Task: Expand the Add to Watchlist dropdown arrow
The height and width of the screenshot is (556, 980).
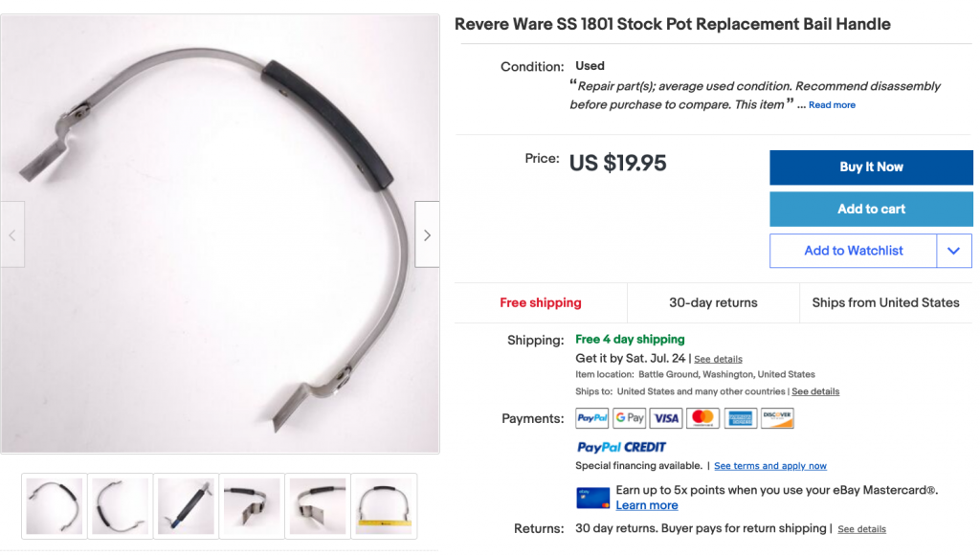Action: click(954, 251)
